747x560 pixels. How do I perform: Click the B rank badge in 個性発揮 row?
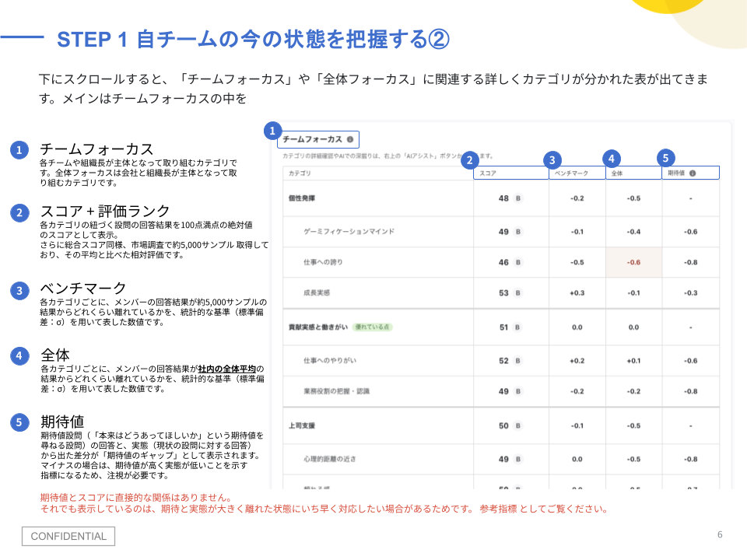coord(518,198)
